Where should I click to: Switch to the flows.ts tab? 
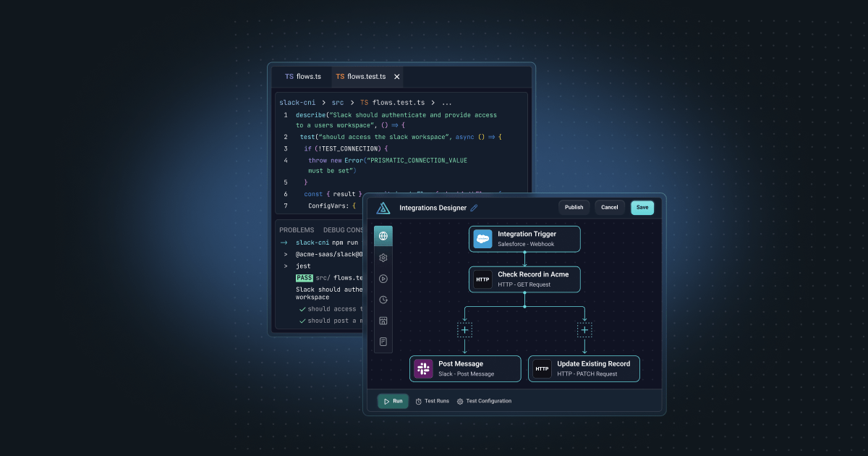[x=303, y=77]
